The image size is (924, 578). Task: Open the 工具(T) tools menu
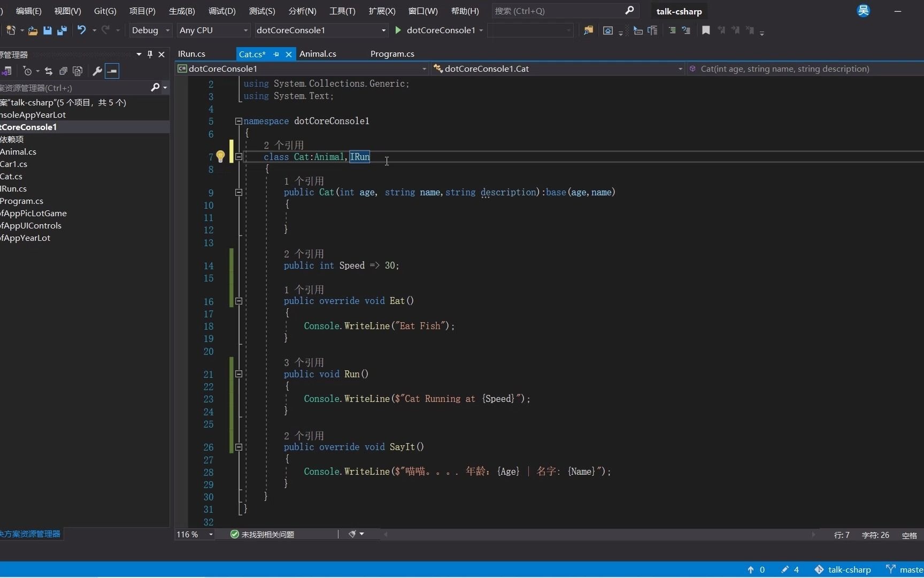point(342,11)
